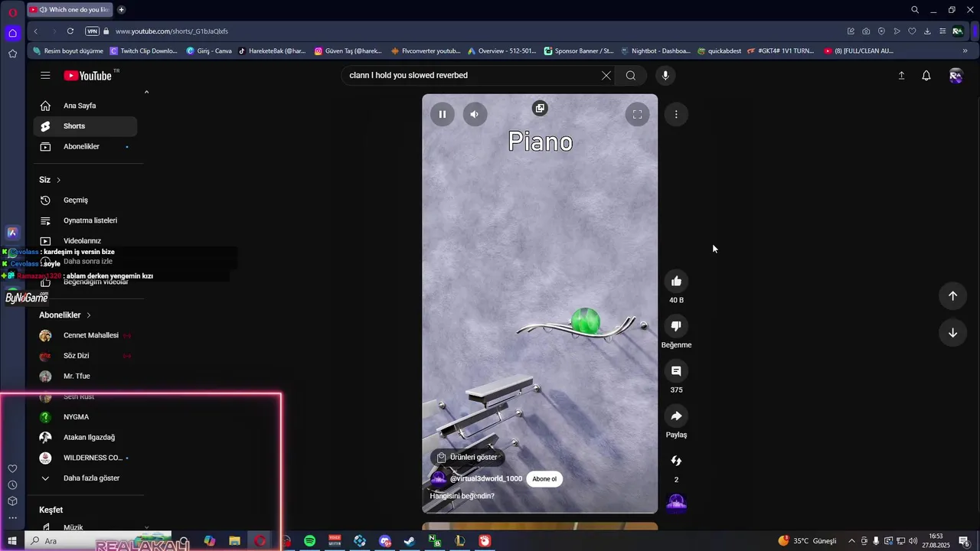This screenshot has width=980, height=551.
Task: Clear the search box with X
Action: (x=606, y=75)
